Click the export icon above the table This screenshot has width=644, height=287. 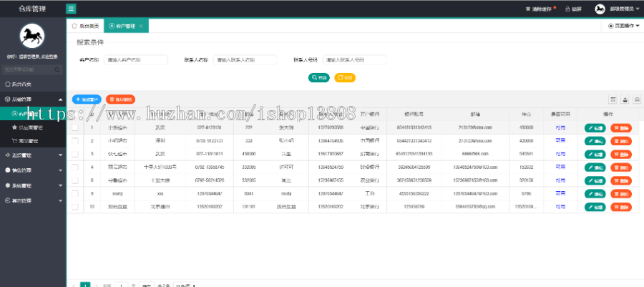[x=625, y=99]
